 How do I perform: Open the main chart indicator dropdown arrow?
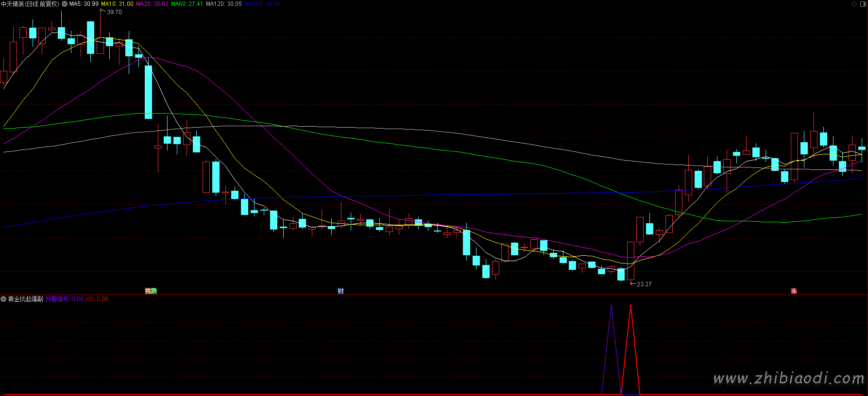click(65, 4)
